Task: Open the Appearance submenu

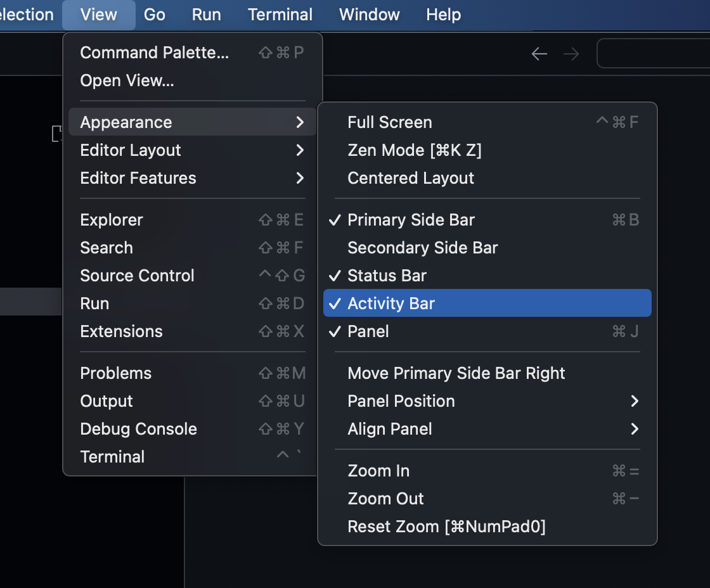Action: (x=126, y=122)
